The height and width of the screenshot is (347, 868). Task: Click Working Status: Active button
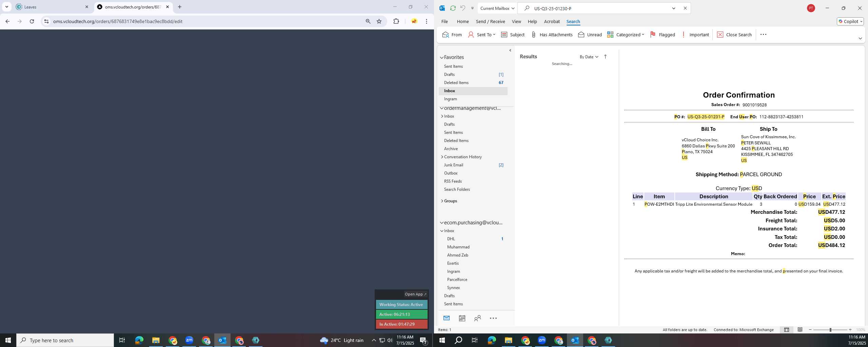click(401, 305)
